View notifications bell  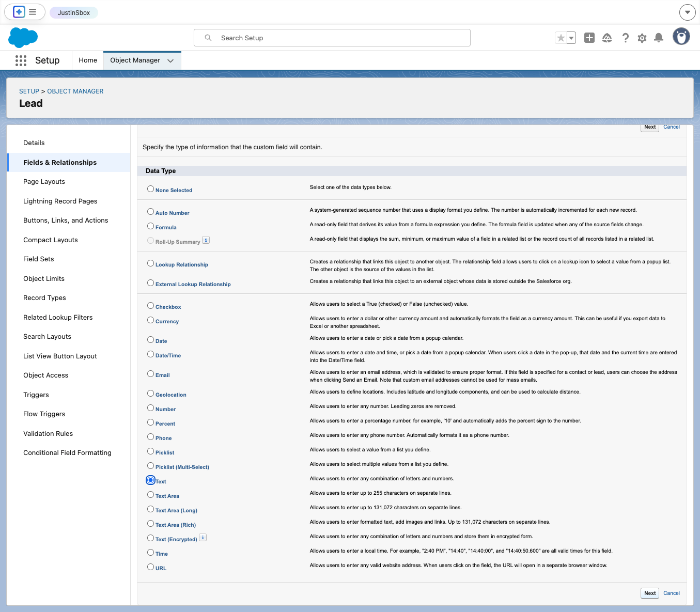[x=659, y=38]
